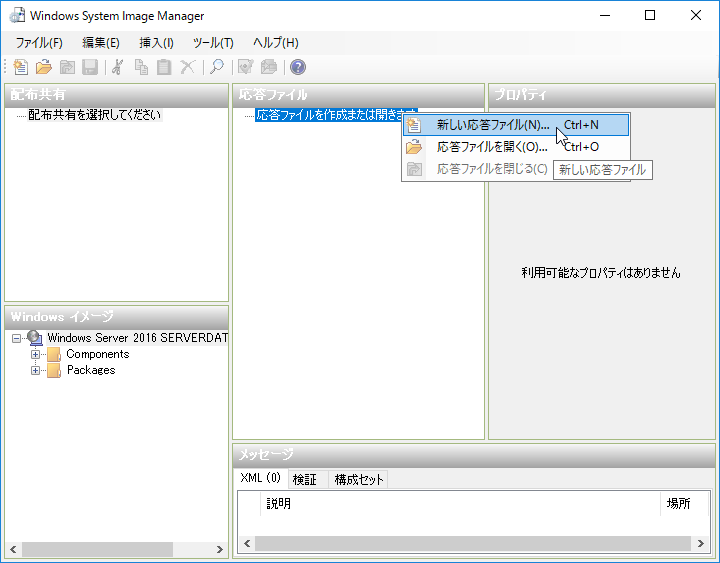Select the Packages tree label

(91, 370)
